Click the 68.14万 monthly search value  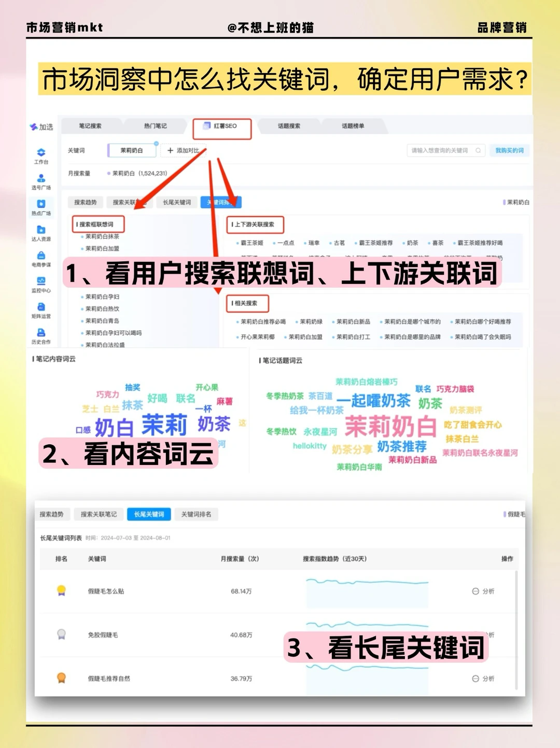(x=241, y=591)
